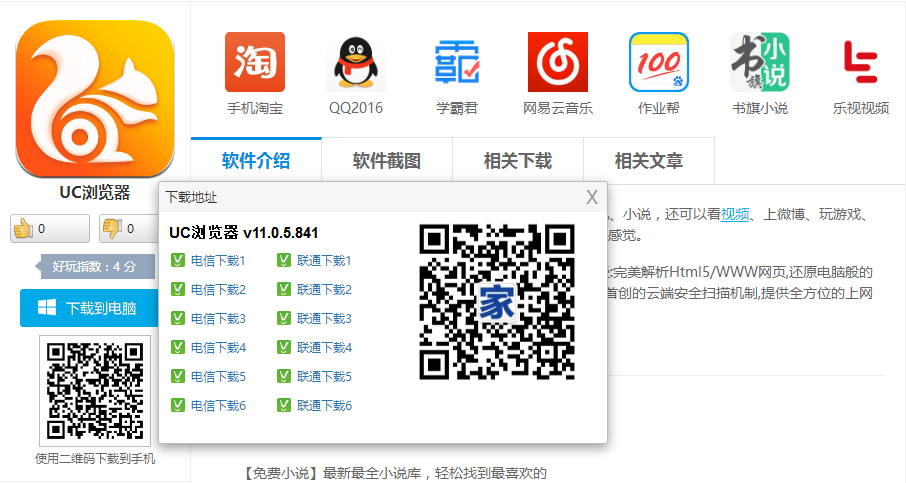Click the 下载地址 dialog title
This screenshot has height=483, width=906.
[x=191, y=197]
